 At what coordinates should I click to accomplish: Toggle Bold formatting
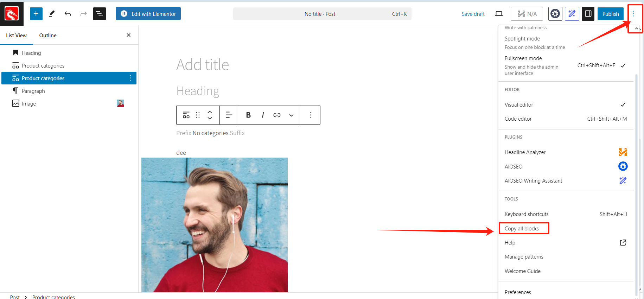pos(248,115)
